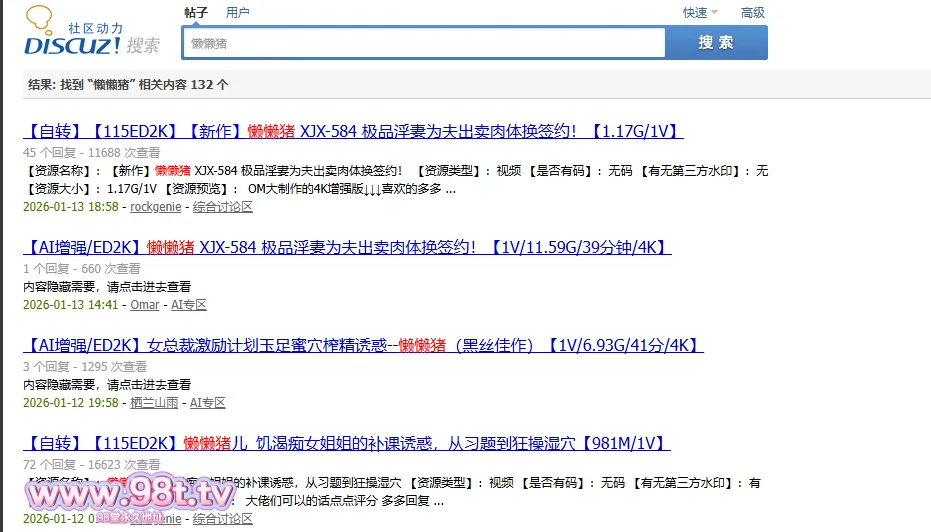The image size is (931, 532).
Task: Focus the search keyword input field
Action: 424,43
